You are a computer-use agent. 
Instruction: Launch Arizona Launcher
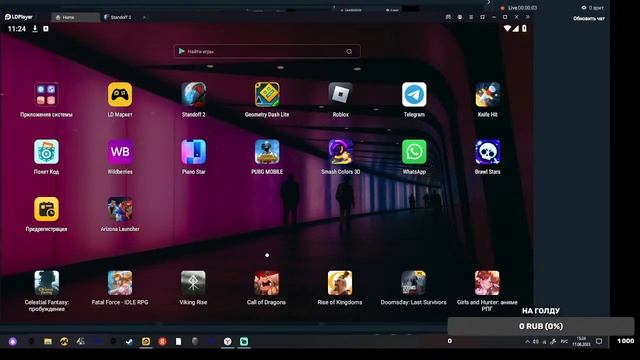pyautogui.click(x=120, y=209)
